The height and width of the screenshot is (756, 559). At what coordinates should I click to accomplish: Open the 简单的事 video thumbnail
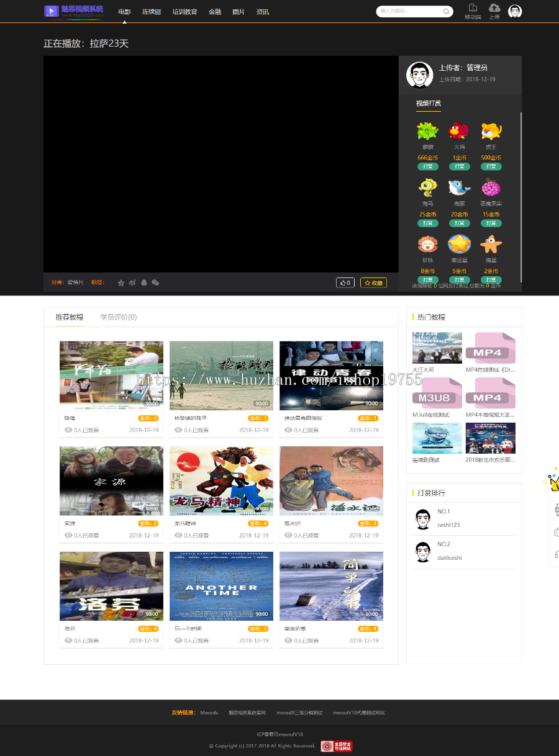point(331,586)
